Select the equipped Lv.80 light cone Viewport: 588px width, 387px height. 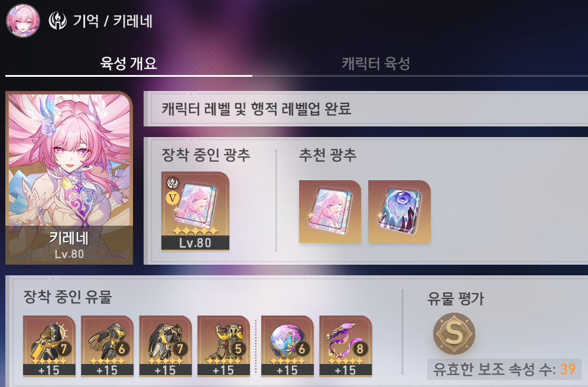[195, 211]
